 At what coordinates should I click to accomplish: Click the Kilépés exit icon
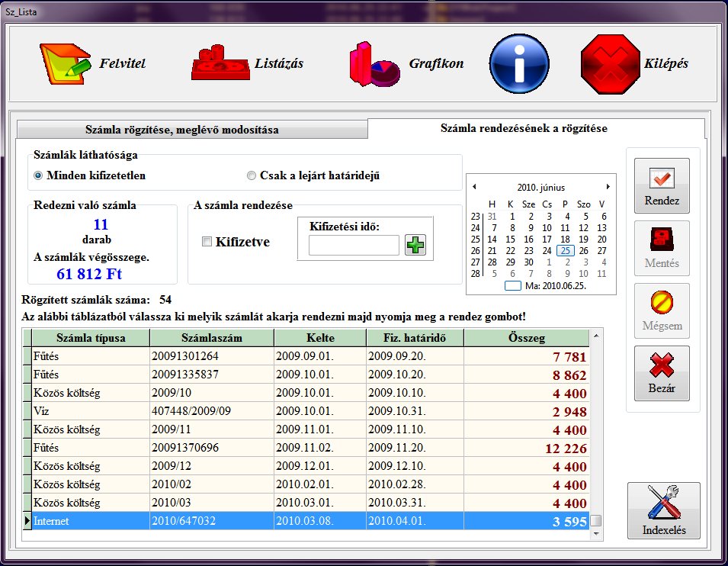click(610, 64)
